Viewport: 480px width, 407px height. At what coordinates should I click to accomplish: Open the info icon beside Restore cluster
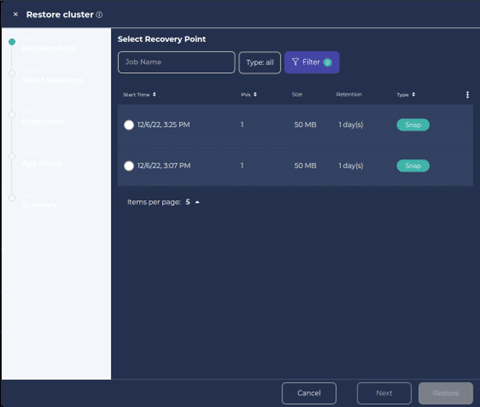point(99,15)
